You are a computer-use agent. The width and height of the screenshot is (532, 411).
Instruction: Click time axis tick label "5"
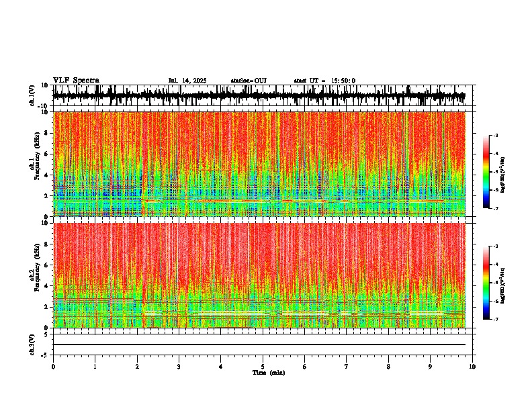tap(263, 367)
